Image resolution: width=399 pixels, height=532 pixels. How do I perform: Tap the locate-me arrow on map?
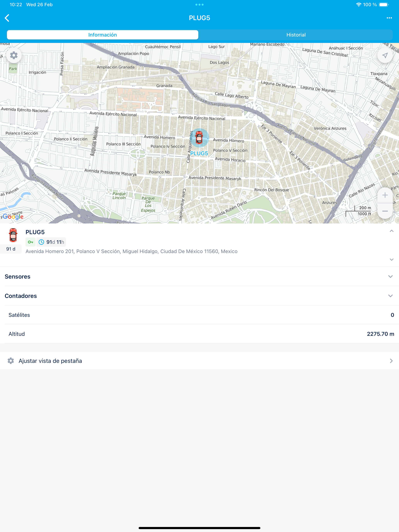(385, 55)
